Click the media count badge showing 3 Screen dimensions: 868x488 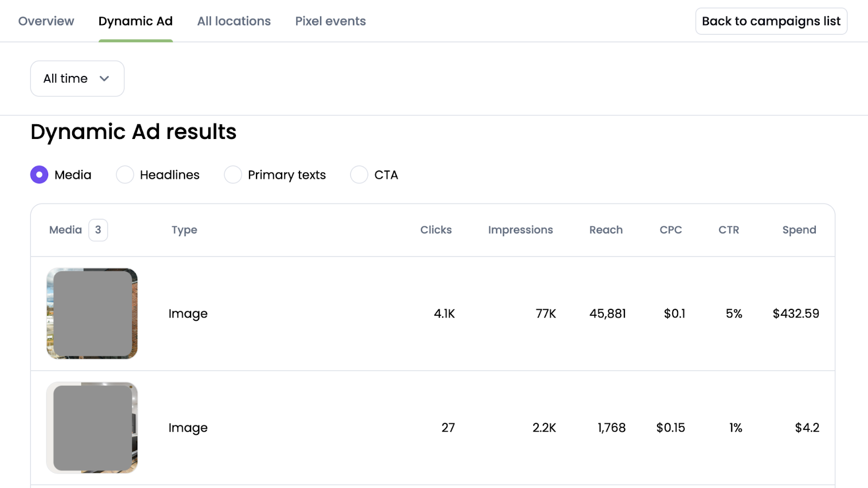[98, 230]
